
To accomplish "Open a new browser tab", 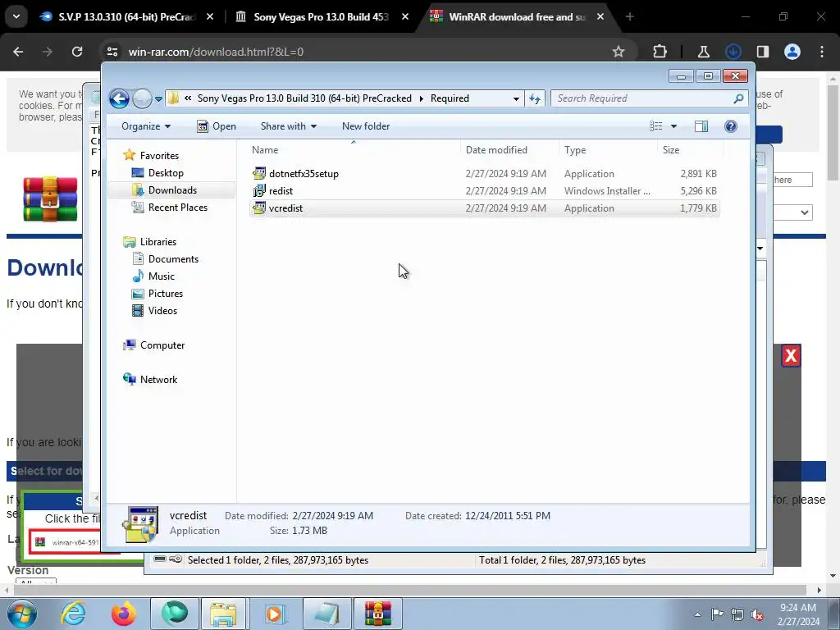I will 629,17.
